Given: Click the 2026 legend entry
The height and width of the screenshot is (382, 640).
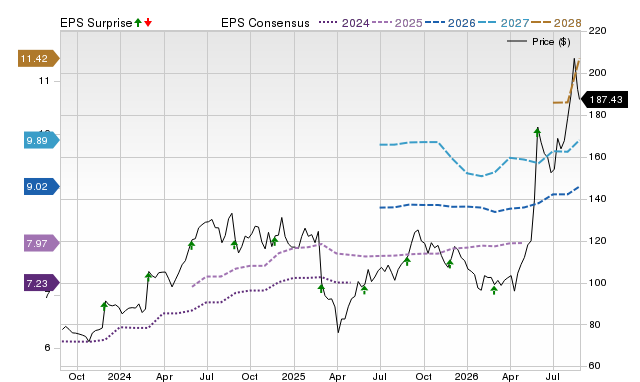Looking at the screenshot, I should pos(450,23).
